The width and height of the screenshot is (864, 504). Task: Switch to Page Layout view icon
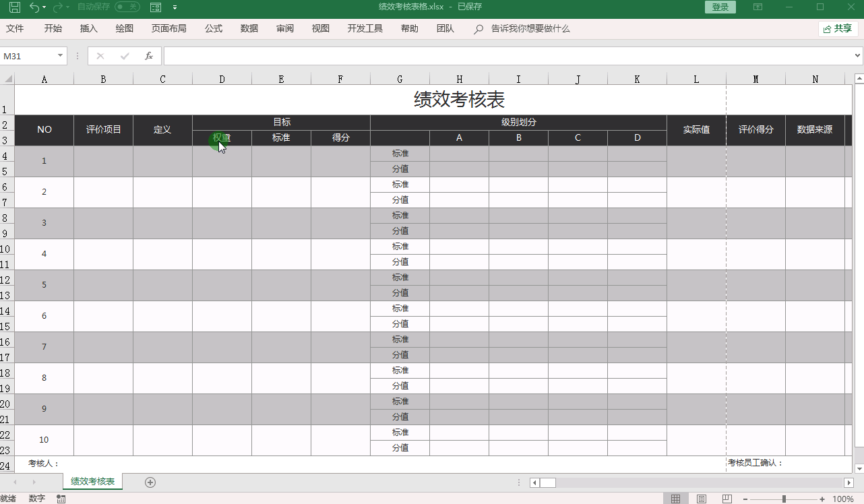(x=701, y=499)
